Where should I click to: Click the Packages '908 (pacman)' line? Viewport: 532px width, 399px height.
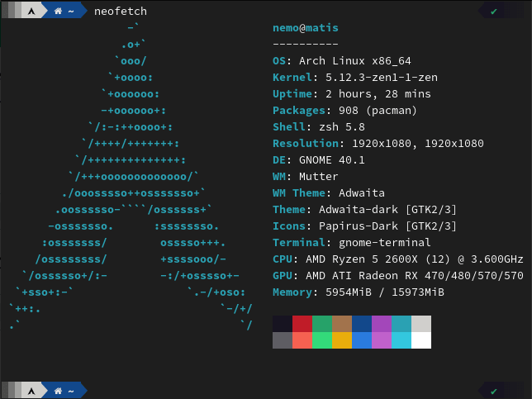tap(344, 110)
